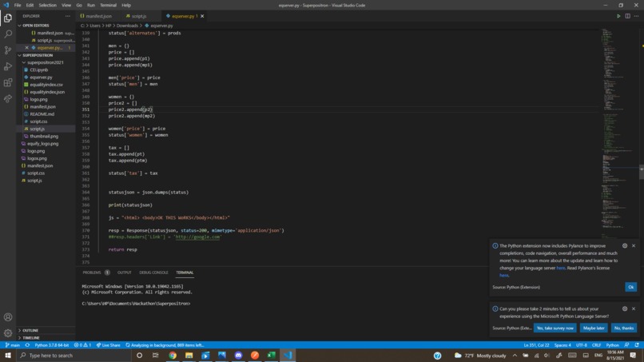Change indentation Spaces: 4 setting
This screenshot has width=644, height=362.
coord(563,345)
